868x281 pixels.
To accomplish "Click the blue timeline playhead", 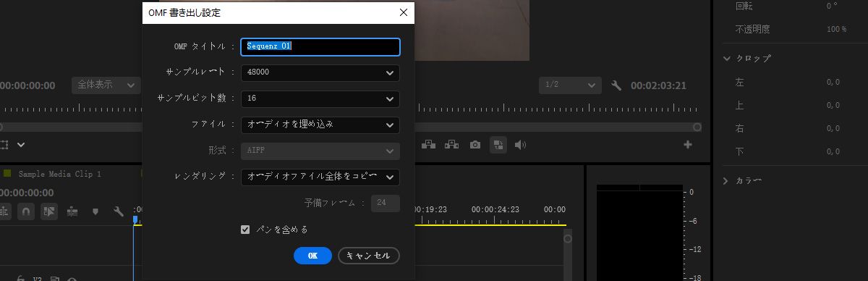I will [135, 219].
